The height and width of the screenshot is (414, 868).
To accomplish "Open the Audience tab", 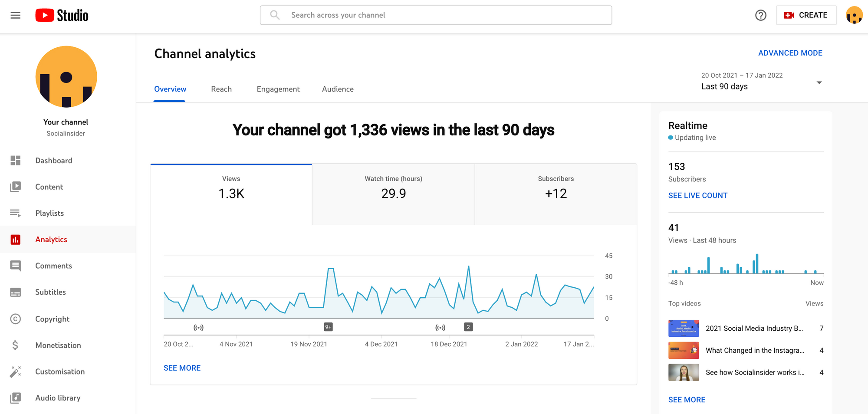I will 338,89.
